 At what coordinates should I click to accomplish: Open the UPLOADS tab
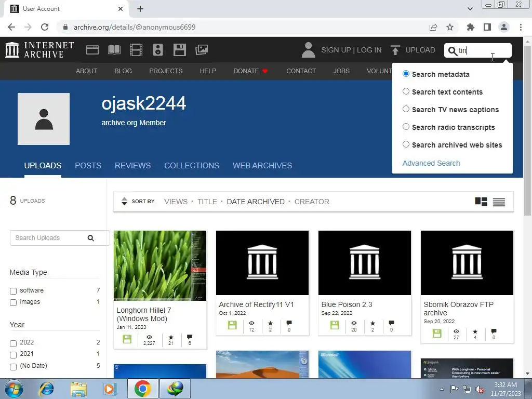(43, 166)
